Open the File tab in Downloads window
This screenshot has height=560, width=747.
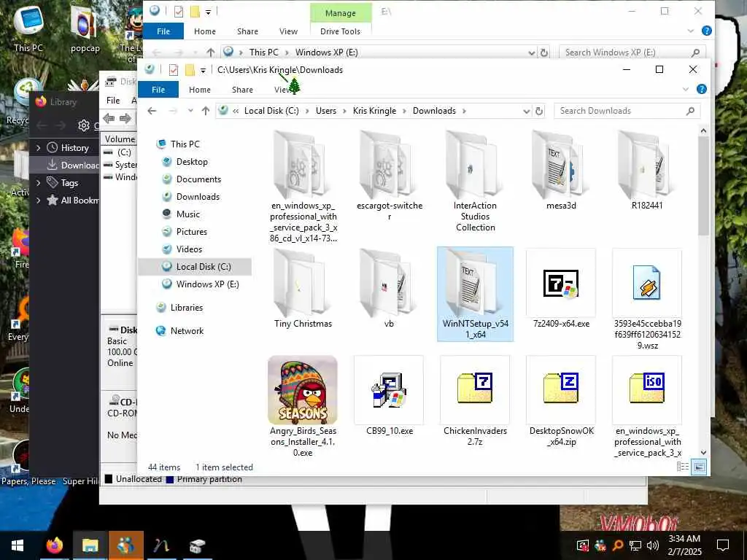point(158,90)
